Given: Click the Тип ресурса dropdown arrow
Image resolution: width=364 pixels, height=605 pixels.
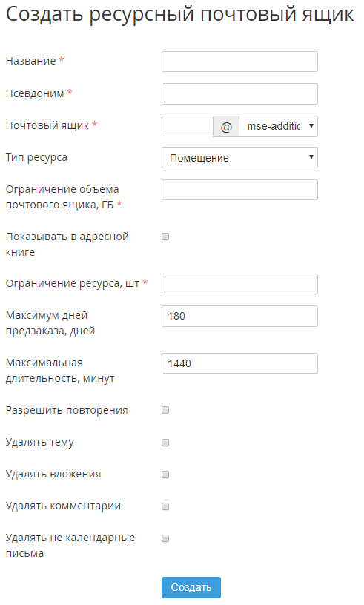Looking at the screenshot, I should point(311,157).
